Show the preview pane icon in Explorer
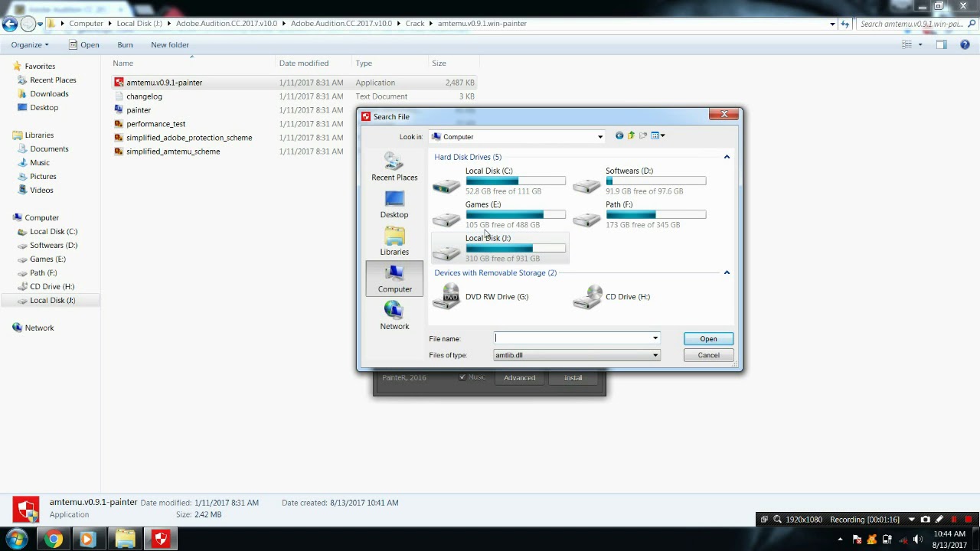This screenshot has width=980, height=551. click(942, 44)
